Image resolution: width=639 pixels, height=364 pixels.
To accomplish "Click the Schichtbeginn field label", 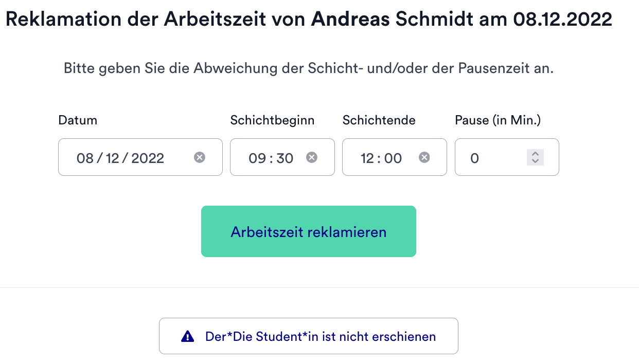I will click(272, 120).
